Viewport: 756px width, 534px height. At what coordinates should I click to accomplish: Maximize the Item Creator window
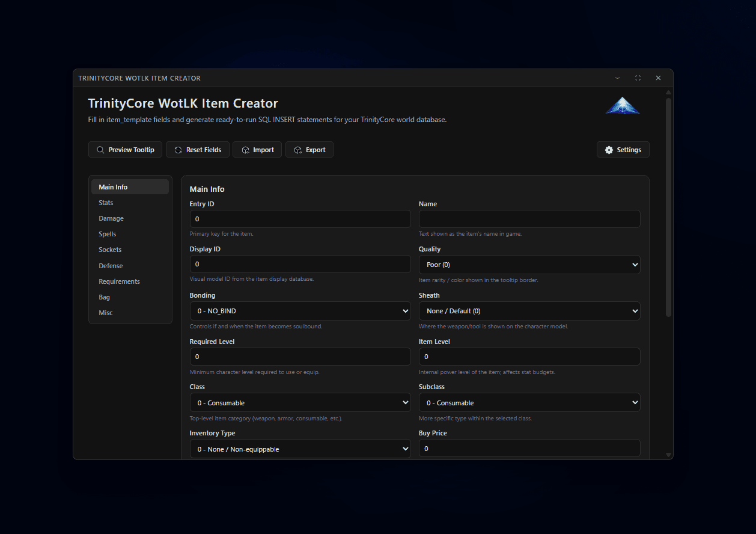coord(638,78)
